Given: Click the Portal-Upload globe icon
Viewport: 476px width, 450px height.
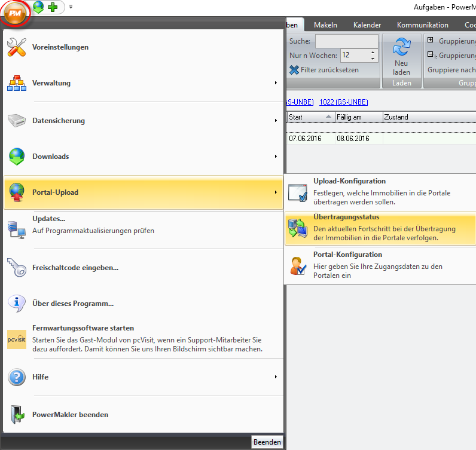Looking at the screenshot, I should pyautogui.click(x=17, y=192).
